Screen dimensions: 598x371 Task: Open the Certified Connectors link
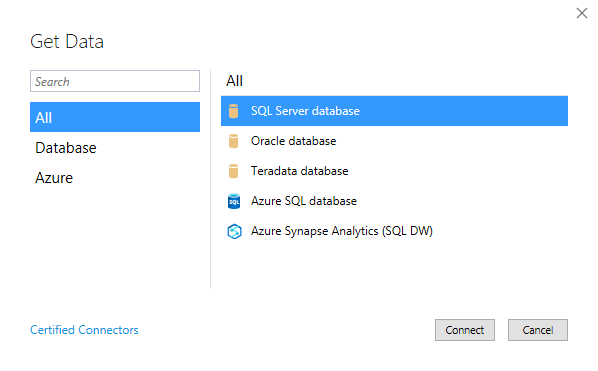point(84,330)
